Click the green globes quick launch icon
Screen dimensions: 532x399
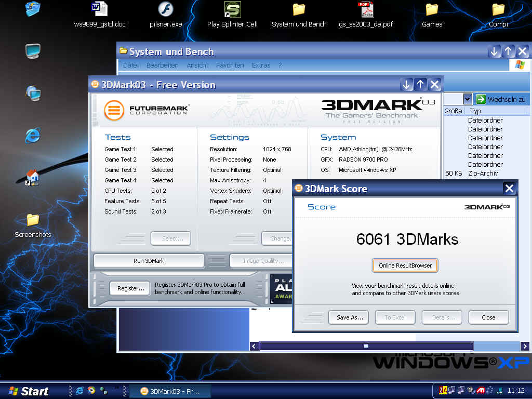pos(104,391)
